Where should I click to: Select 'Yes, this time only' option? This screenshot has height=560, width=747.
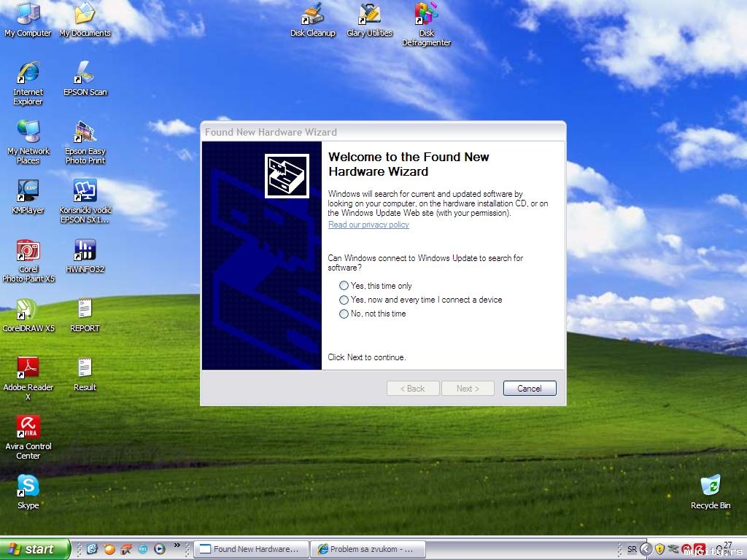(x=376, y=286)
